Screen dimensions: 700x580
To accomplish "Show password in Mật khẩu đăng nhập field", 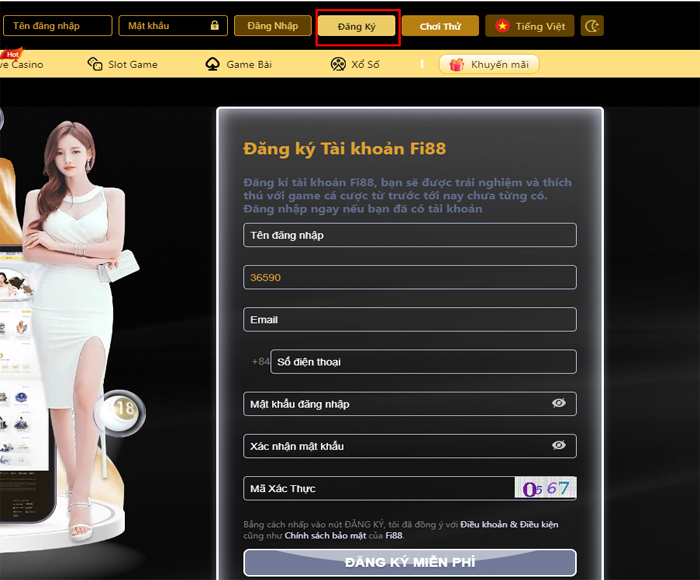I will tap(558, 403).
